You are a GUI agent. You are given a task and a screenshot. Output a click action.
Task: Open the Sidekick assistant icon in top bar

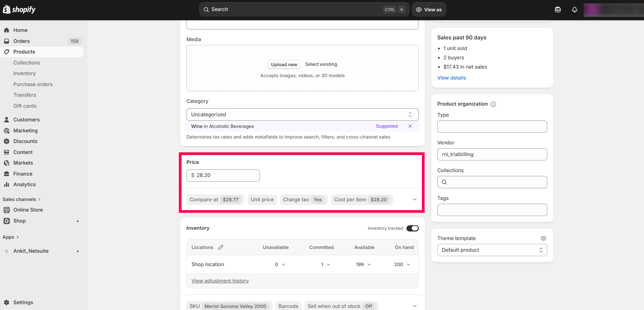click(x=557, y=10)
